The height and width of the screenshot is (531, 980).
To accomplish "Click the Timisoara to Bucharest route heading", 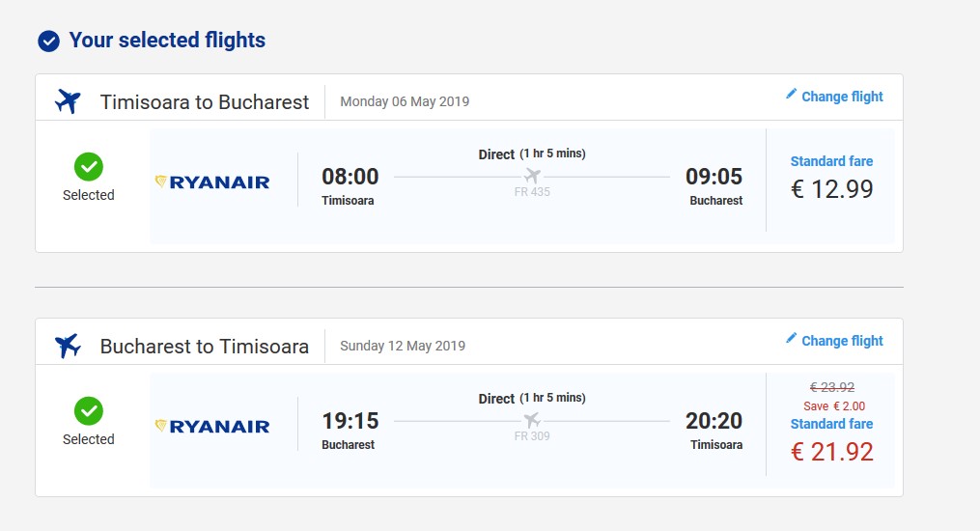I will (205, 101).
